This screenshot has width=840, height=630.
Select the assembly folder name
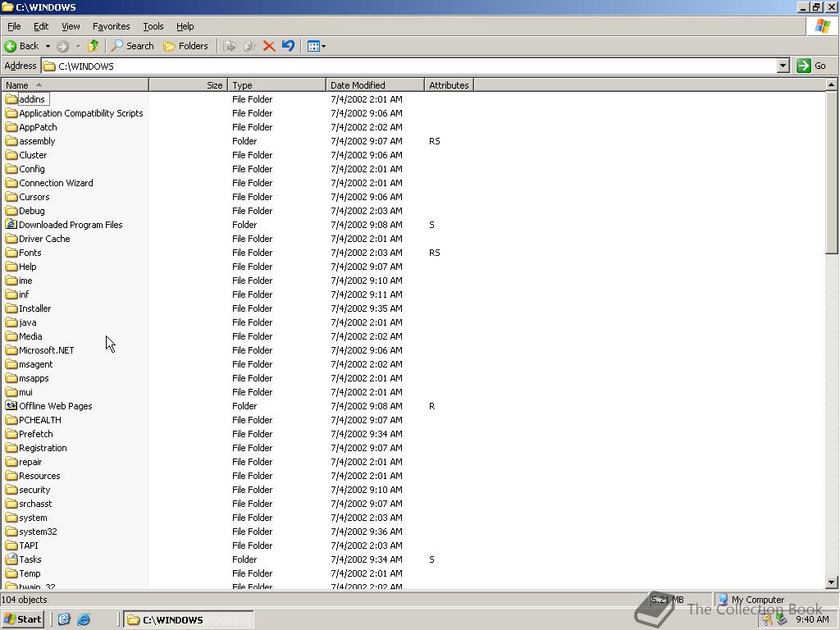click(x=37, y=141)
